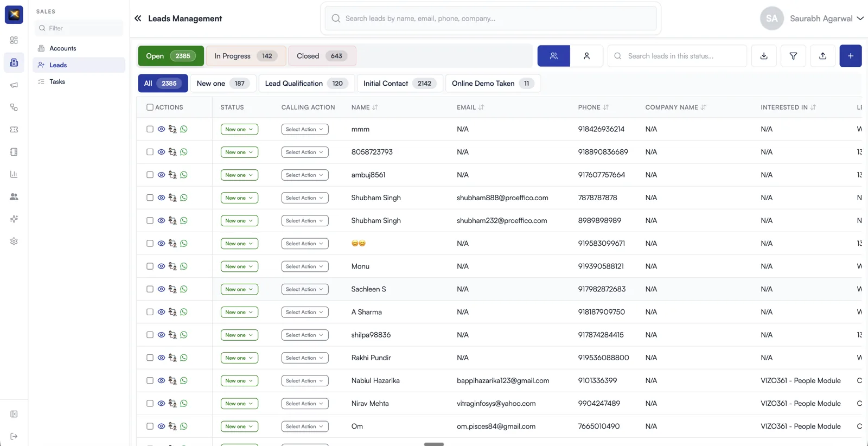The image size is (868, 446).
Task: Check the box for Sachleen S row
Action: [x=150, y=289]
